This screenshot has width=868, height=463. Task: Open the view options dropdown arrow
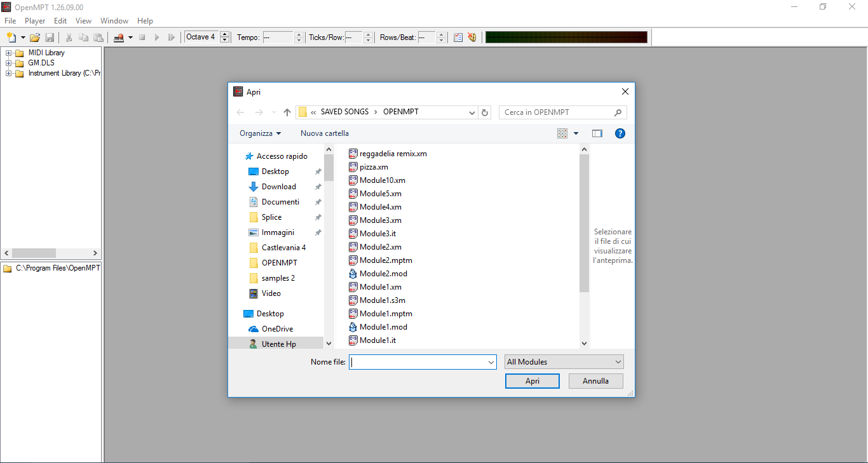(576, 133)
